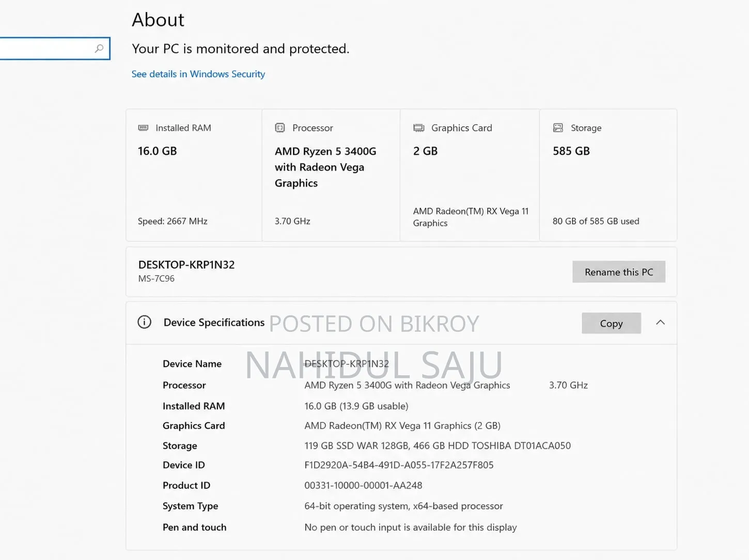Select the Installed RAM 16.0 GB card

pos(194,175)
